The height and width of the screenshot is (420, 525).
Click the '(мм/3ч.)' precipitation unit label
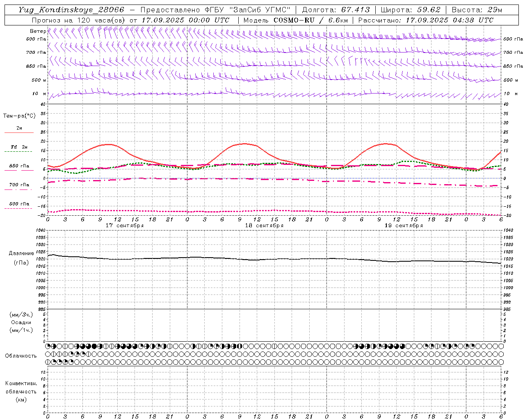point(21,315)
